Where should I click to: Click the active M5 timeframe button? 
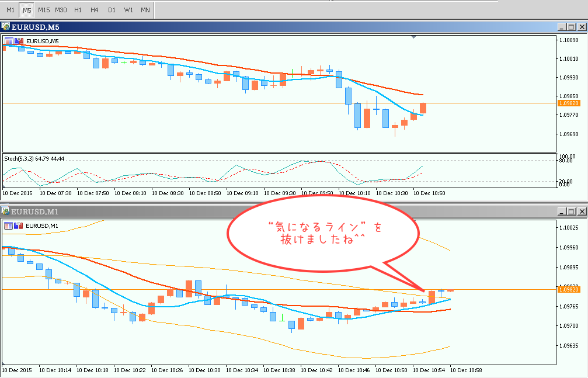coord(27,10)
